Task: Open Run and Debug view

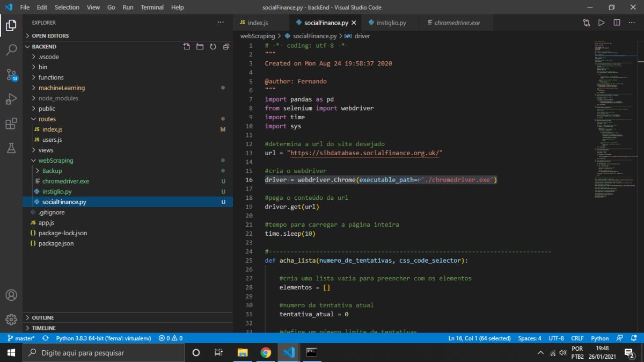Action: (11, 99)
